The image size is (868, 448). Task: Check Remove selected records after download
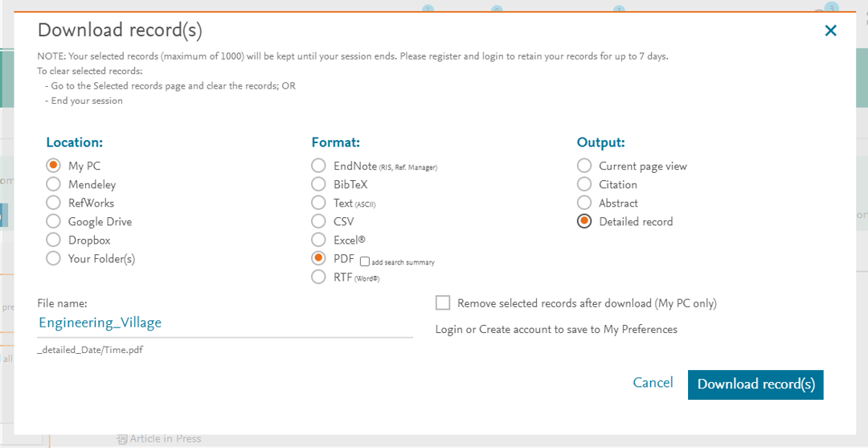point(443,303)
